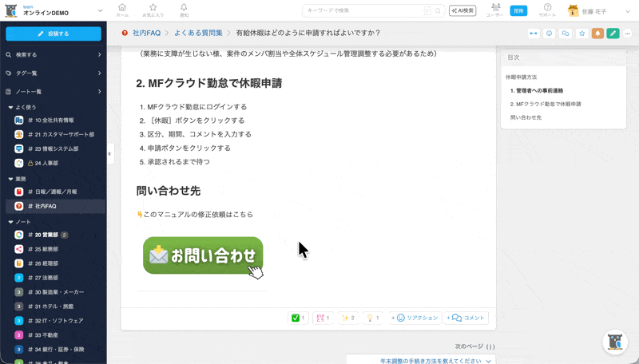This screenshot has width=639, height=364.
Task: Open the Users (ユーザー) icon
Action: (495, 10)
